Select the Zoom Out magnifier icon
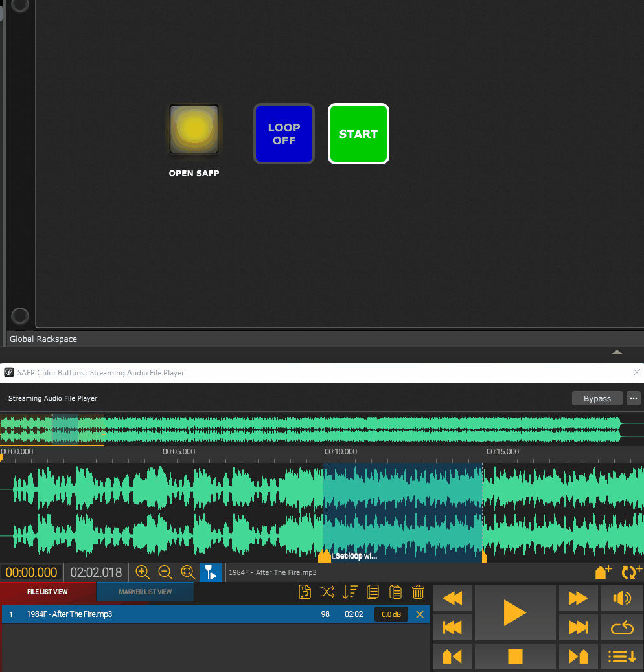The height and width of the screenshot is (672, 644). coord(165,572)
